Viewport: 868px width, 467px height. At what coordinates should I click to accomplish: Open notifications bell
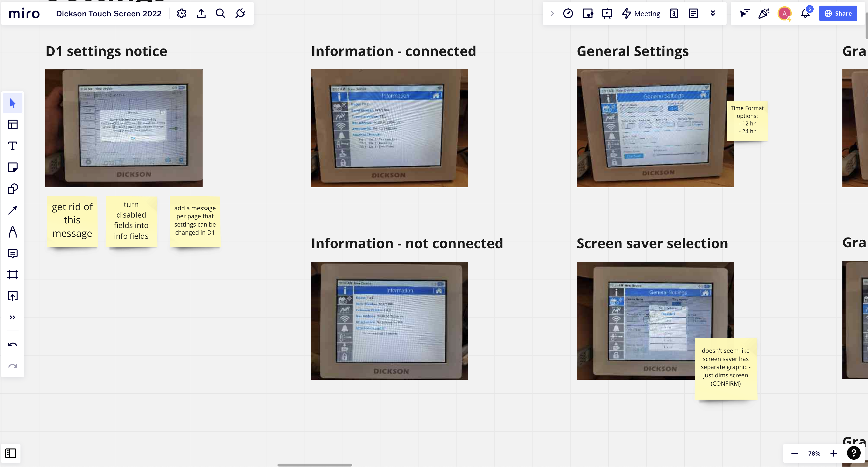pyautogui.click(x=805, y=13)
